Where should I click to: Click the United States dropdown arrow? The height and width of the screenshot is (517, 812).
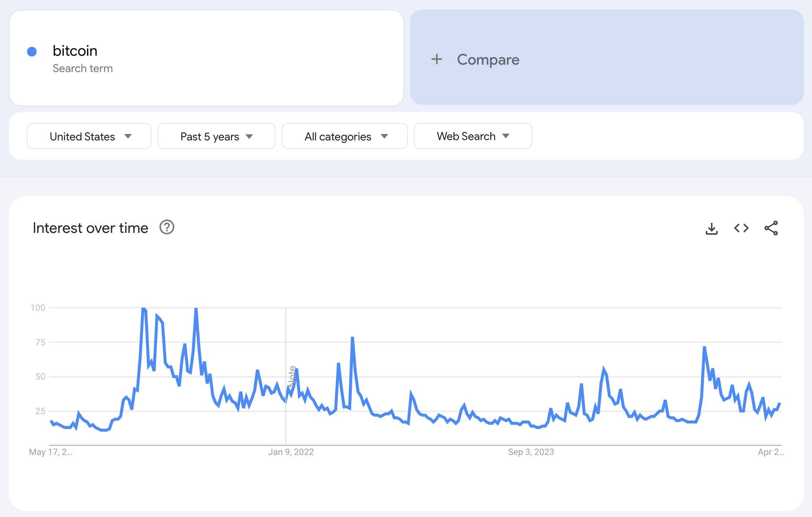coord(128,136)
